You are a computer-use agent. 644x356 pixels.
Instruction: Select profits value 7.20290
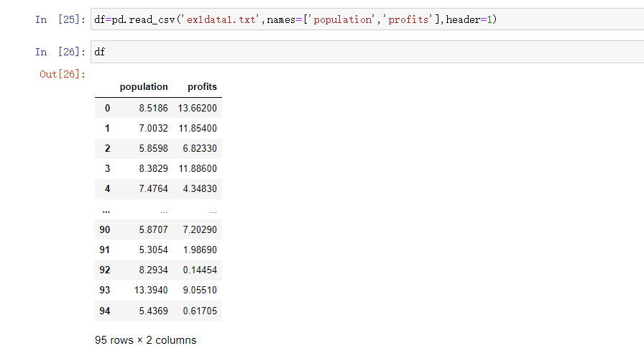point(200,230)
